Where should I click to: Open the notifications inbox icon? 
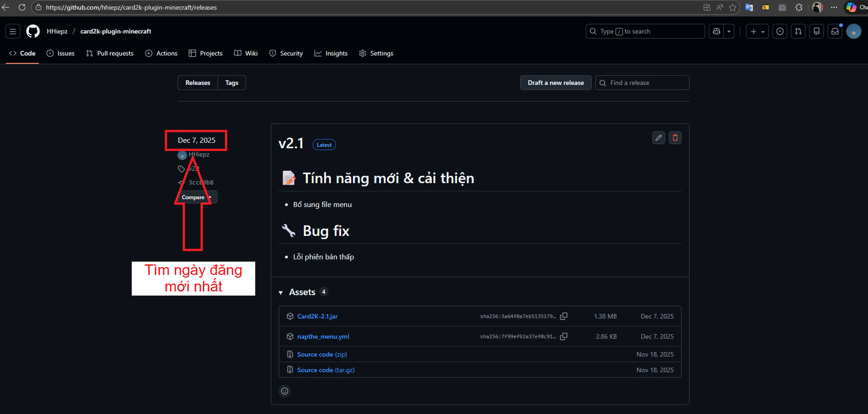[x=835, y=32]
